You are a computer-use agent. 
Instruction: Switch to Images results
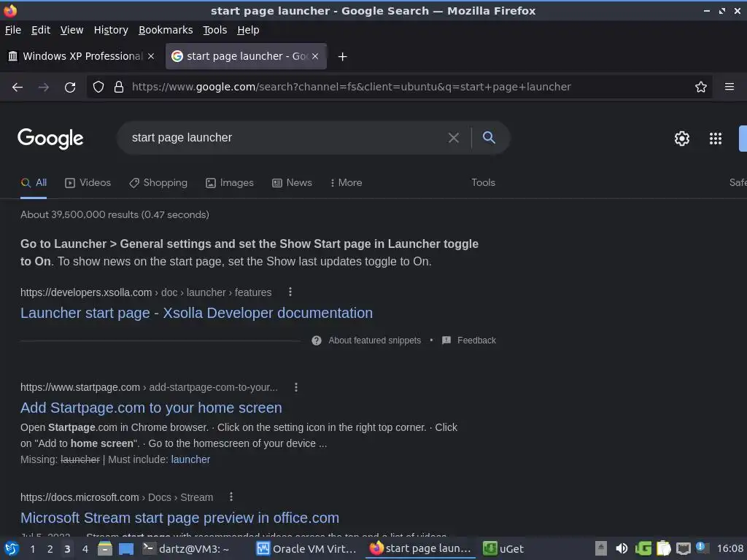pyautogui.click(x=230, y=183)
